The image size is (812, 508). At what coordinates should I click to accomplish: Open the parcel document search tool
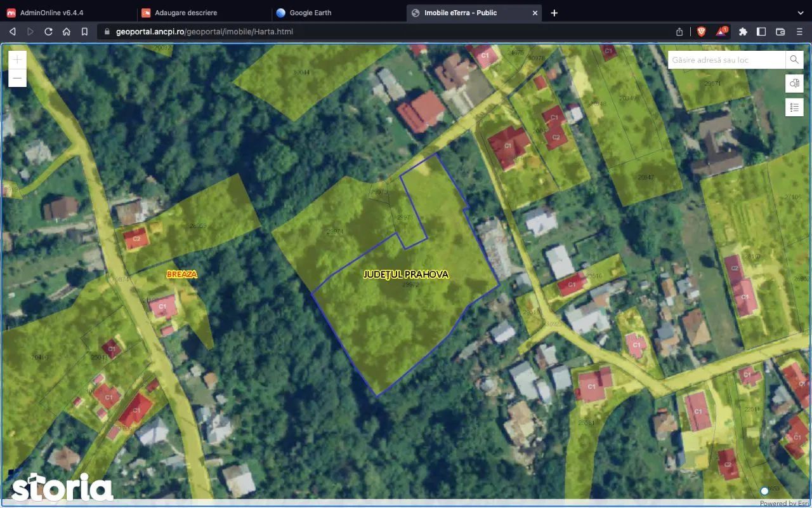794,83
